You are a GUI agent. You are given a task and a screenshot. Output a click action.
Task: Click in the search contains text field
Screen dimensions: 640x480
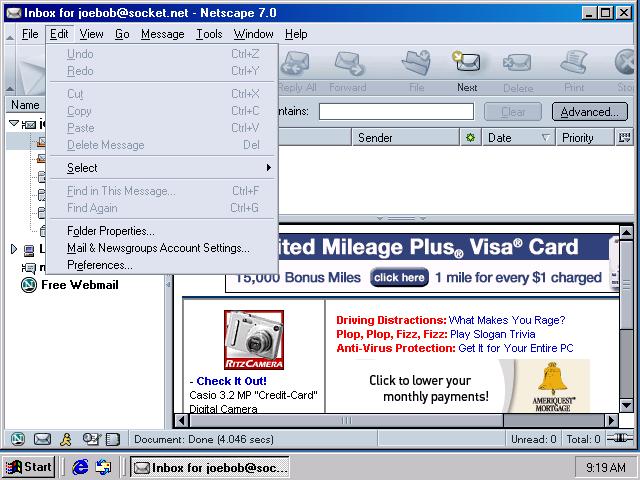[x=396, y=111]
